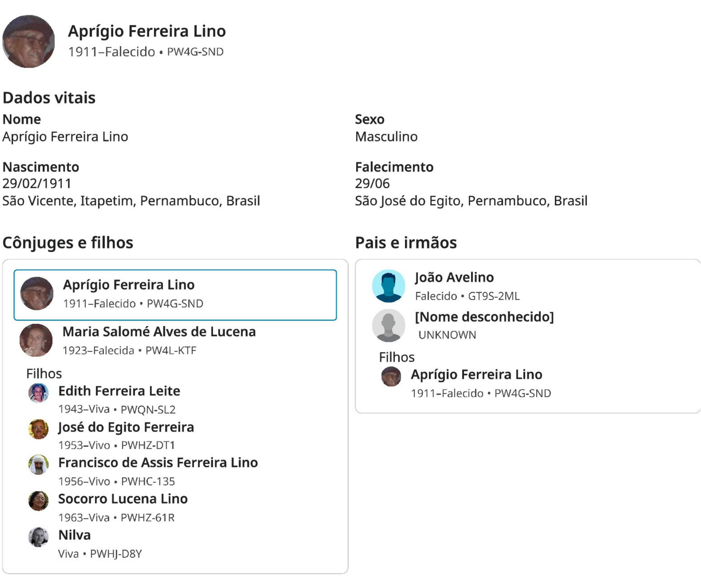Open Maria Salomé Alves de Lucena's portrait

tap(36, 340)
